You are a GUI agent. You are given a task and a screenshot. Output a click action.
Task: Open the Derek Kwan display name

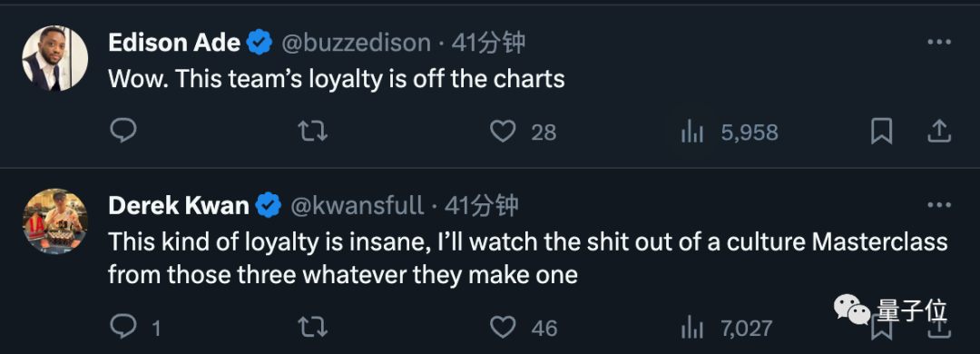[x=178, y=205]
